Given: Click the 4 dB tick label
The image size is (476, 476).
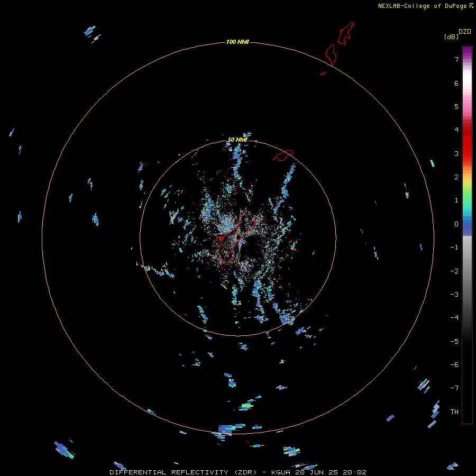Looking at the screenshot, I should pyautogui.click(x=456, y=130).
